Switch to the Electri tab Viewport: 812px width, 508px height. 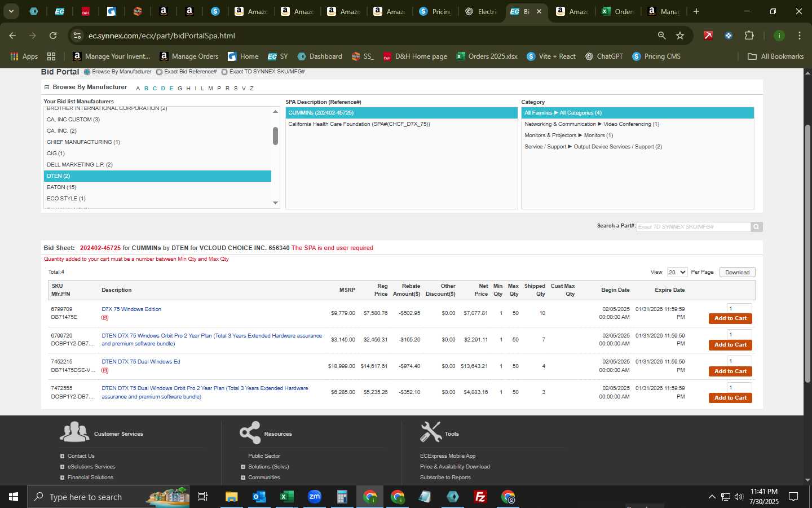(481, 11)
